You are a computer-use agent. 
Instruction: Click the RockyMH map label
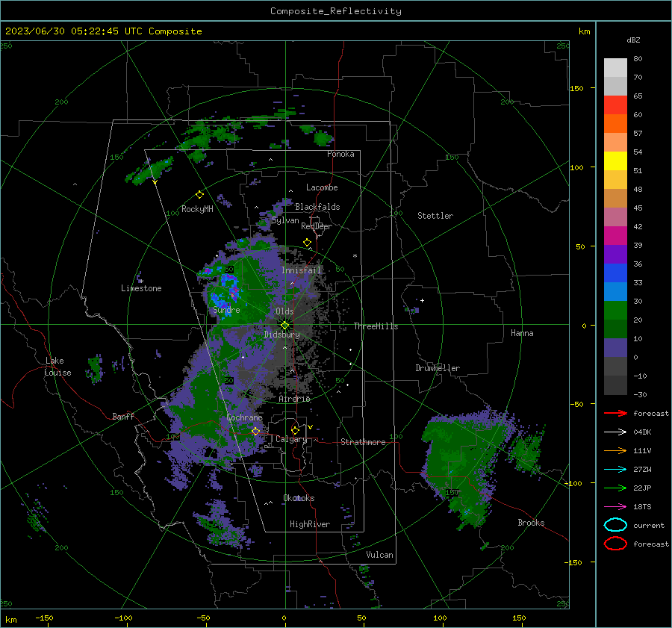tap(197, 209)
